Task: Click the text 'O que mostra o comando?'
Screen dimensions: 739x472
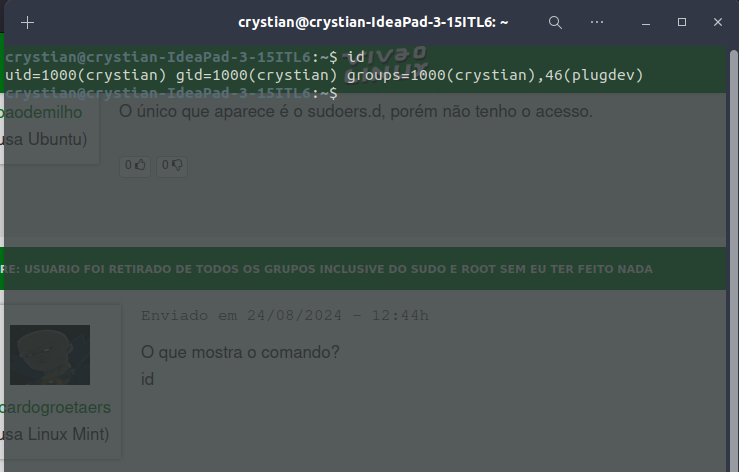Action: (240, 352)
